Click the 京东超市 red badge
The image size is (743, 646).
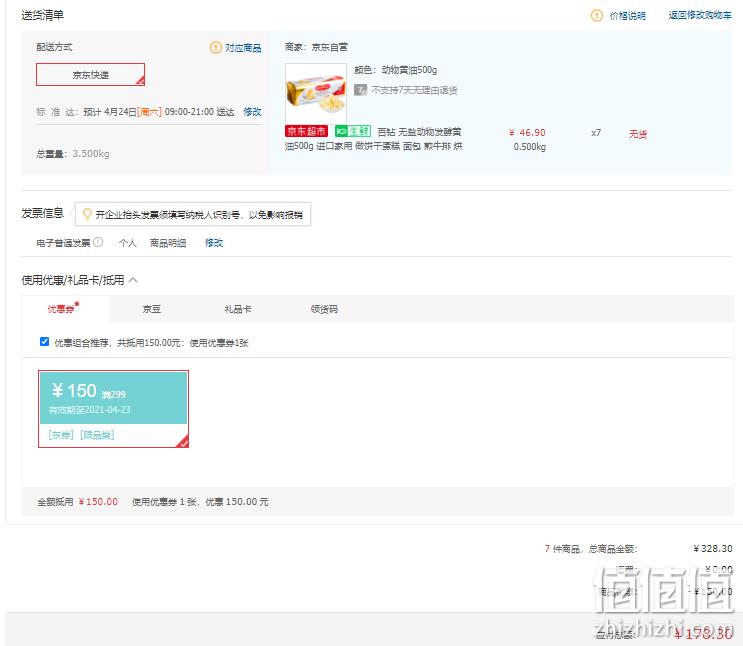tap(307, 131)
